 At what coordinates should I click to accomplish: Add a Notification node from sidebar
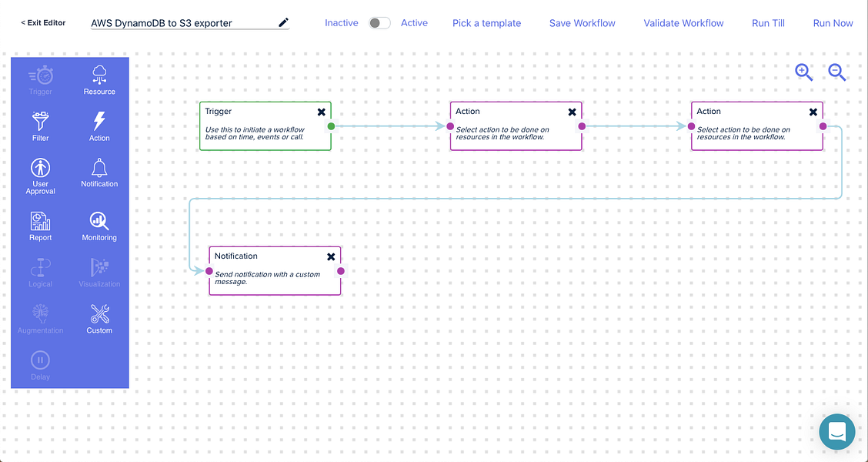coord(99,168)
